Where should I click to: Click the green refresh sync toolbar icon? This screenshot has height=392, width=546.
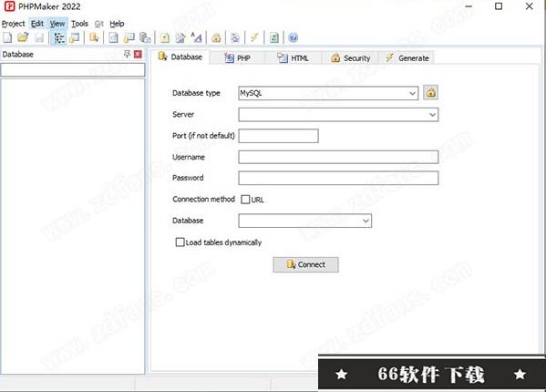tap(274, 37)
